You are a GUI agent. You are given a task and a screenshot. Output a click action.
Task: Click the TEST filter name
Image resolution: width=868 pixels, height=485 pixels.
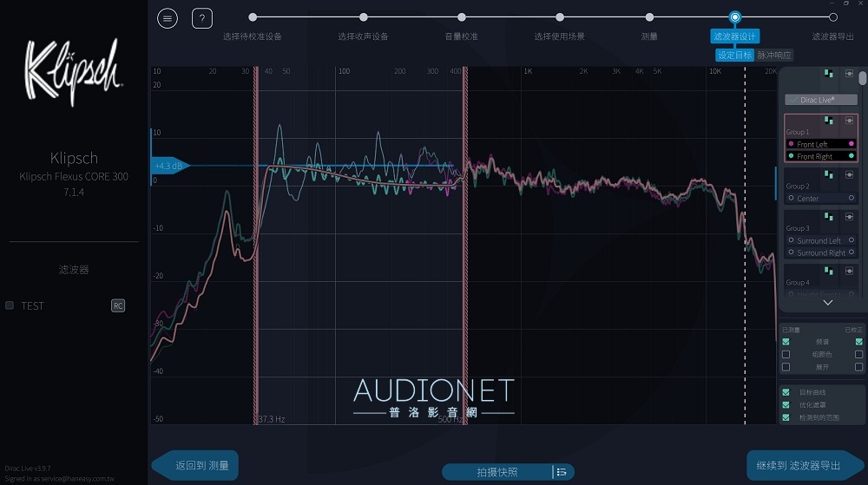[32, 305]
